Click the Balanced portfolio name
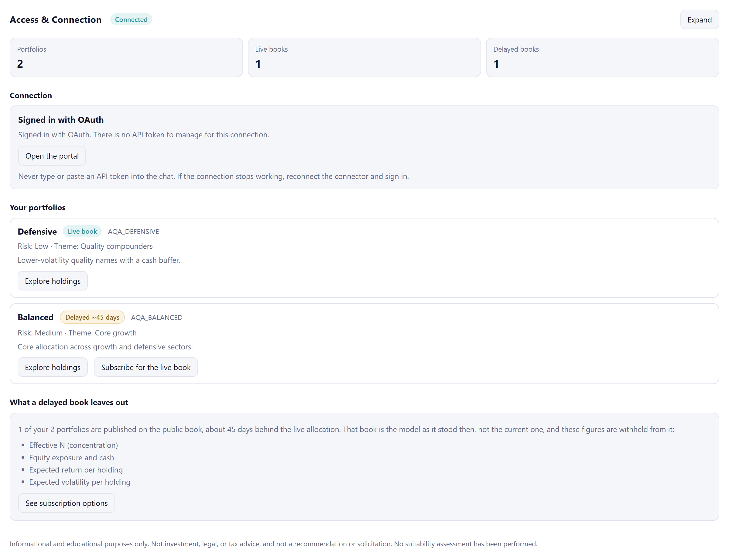The height and width of the screenshot is (560, 729). [36, 317]
